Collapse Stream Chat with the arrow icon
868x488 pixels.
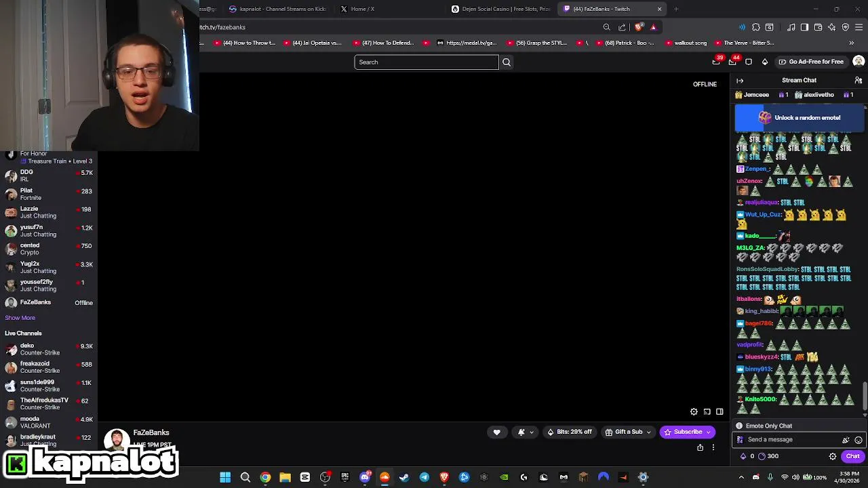tap(740, 81)
